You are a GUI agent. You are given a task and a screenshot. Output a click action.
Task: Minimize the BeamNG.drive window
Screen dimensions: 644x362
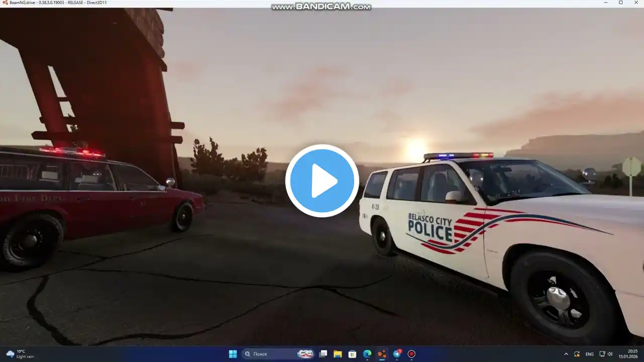click(x=607, y=3)
